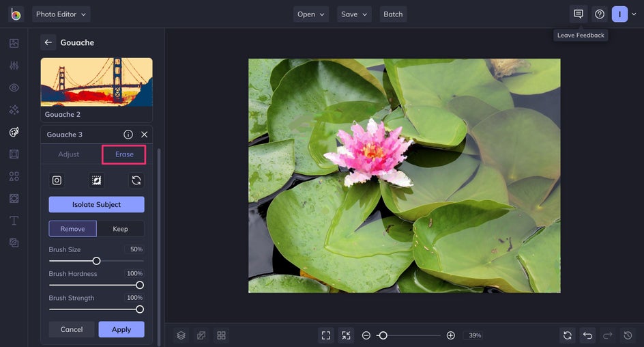Image resolution: width=644 pixels, height=347 pixels.
Task: Click the 39% zoom value field
Action: pos(475,335)
